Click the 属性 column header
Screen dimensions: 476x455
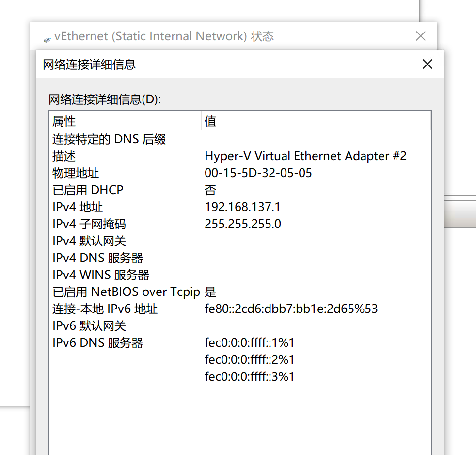(64, 121)
